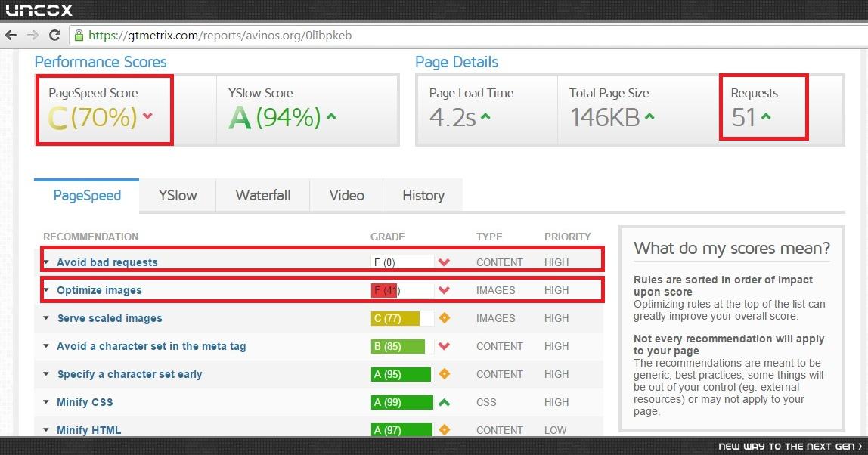The width and height of the screenshot is (868, 455).
Task: Click red down arrow beside Avoid bad requests grade
Action: [x=444, y=262]
